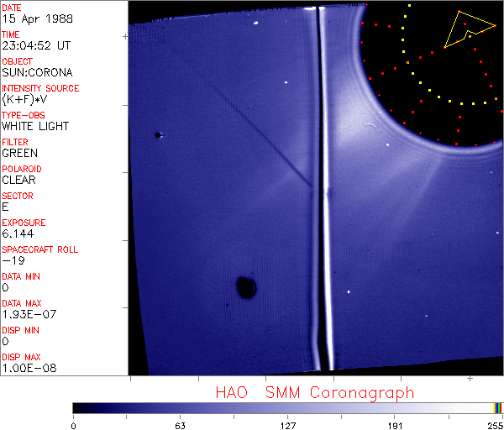Click the multicolor stripes at color bar end
Image resolution: width=504 pixels, height=430 pixels.
[497, 408]
